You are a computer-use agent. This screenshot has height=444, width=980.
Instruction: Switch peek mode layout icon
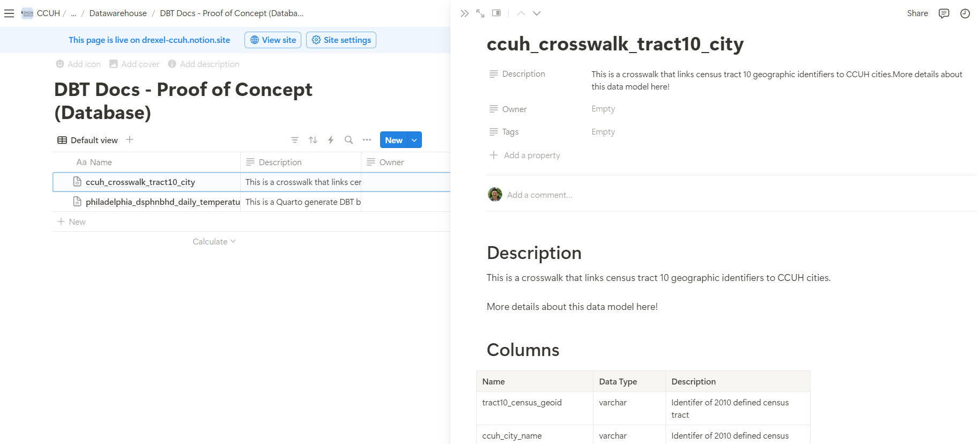pos(496,13)
